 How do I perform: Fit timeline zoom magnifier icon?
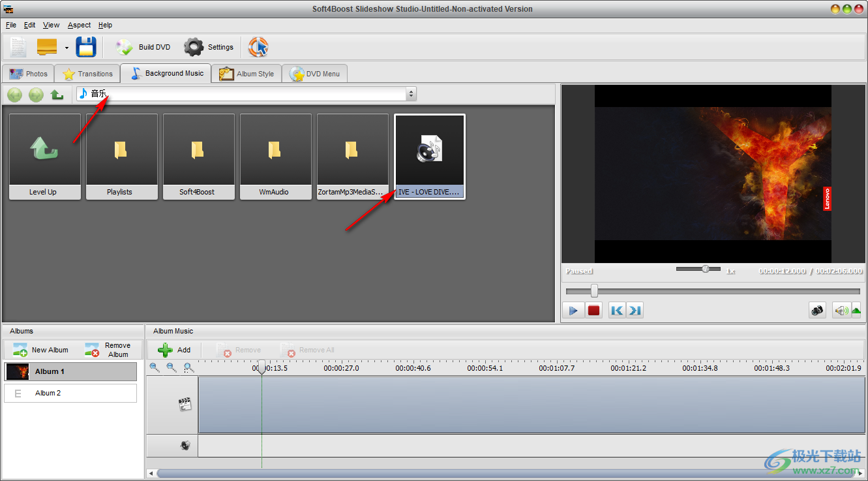pyautogui.click(x=188, y=368)
